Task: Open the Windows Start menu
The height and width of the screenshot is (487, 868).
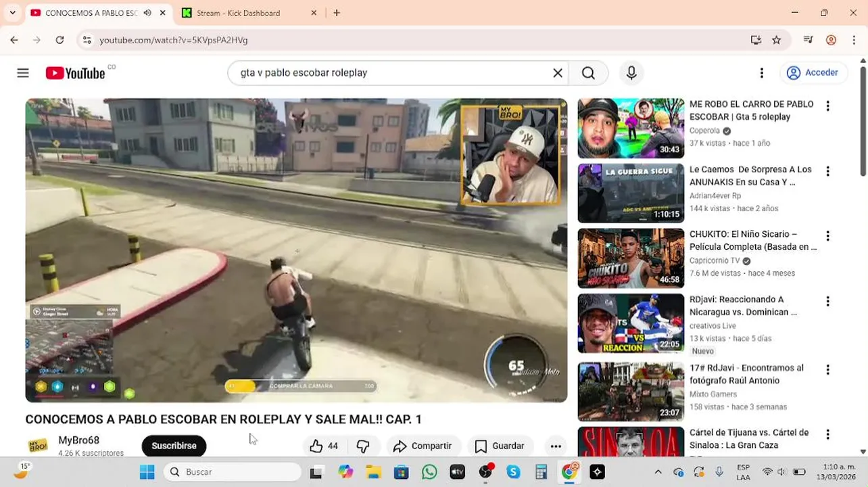Action: [x=147, y=471]
